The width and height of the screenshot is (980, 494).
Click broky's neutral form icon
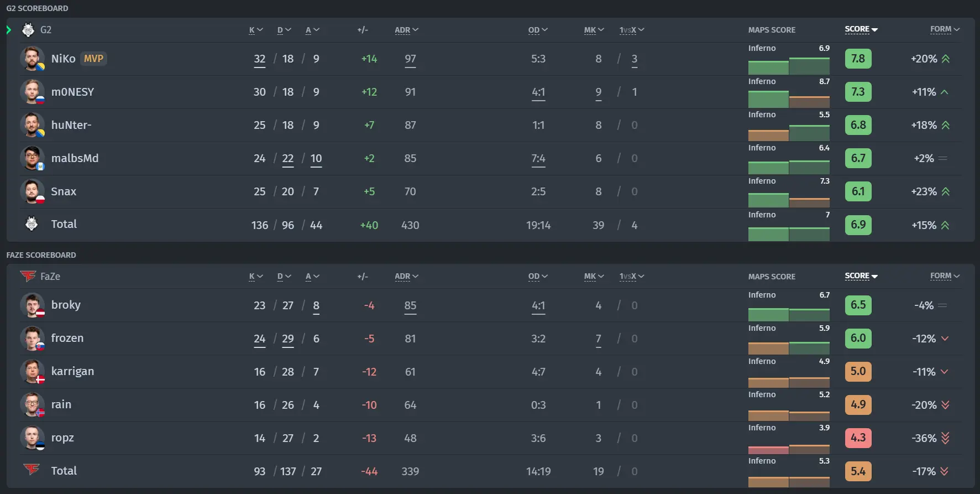click(943, 305)
